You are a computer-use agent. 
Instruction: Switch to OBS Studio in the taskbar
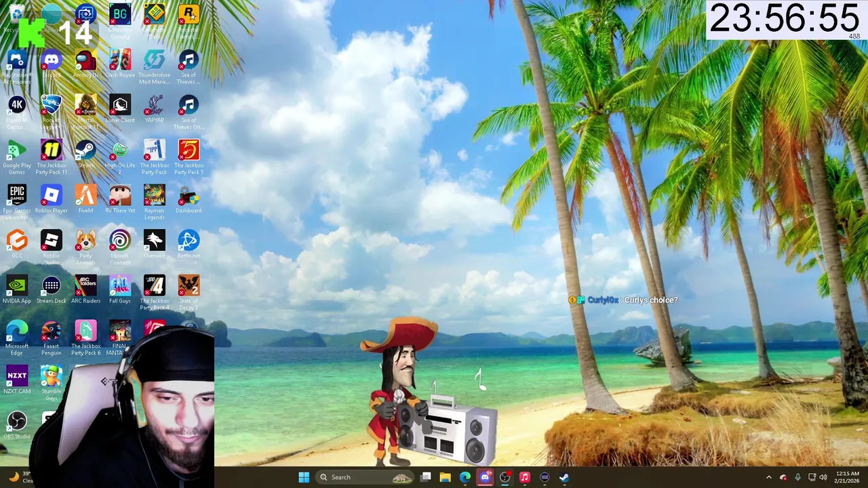tap(505, 477)
